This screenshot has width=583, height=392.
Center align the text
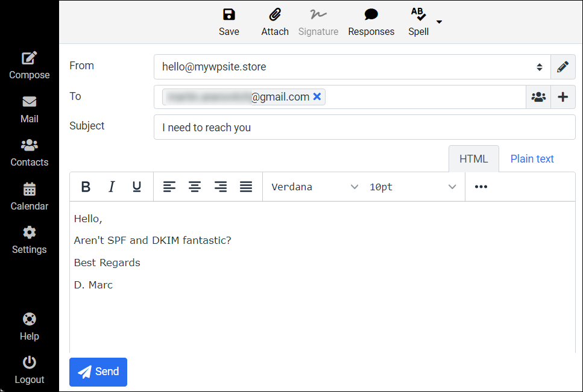click(x=195, y=187)
